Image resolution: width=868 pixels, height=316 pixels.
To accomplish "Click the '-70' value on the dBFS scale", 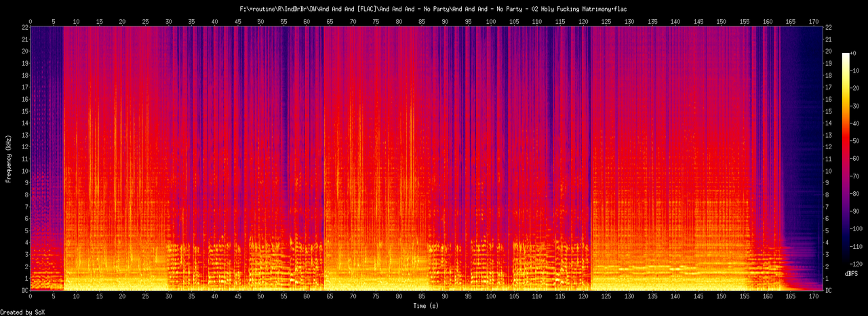I will click(x=856, y=175).
